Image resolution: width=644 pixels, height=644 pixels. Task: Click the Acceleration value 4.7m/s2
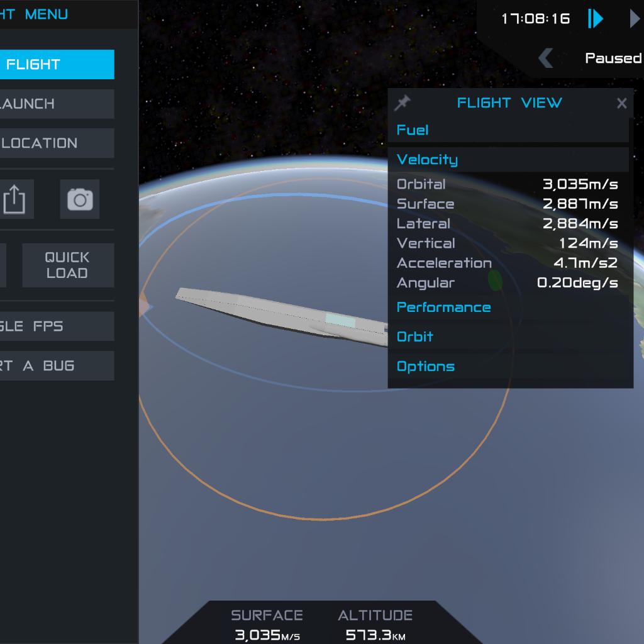(x=586, y=263)
